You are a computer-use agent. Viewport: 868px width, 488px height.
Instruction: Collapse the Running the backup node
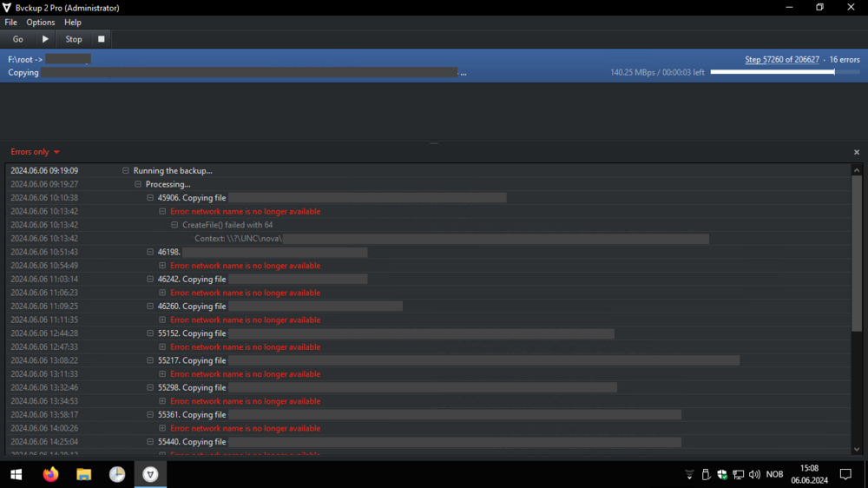(126, 170)
